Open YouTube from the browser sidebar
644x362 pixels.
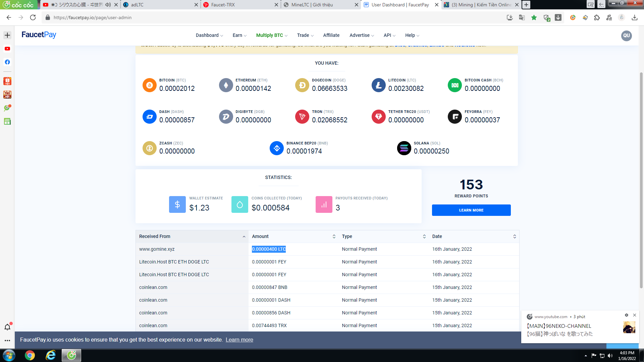(7, 49)
